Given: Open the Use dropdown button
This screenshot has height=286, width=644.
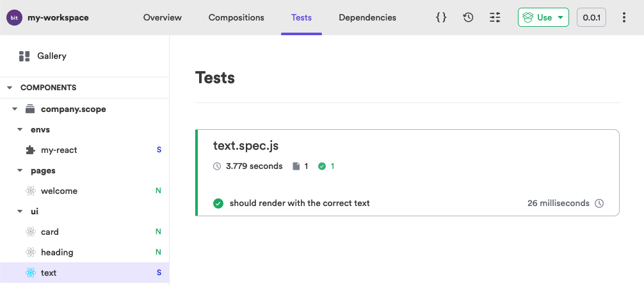Looking at the screenshot, I should point(543,17).
